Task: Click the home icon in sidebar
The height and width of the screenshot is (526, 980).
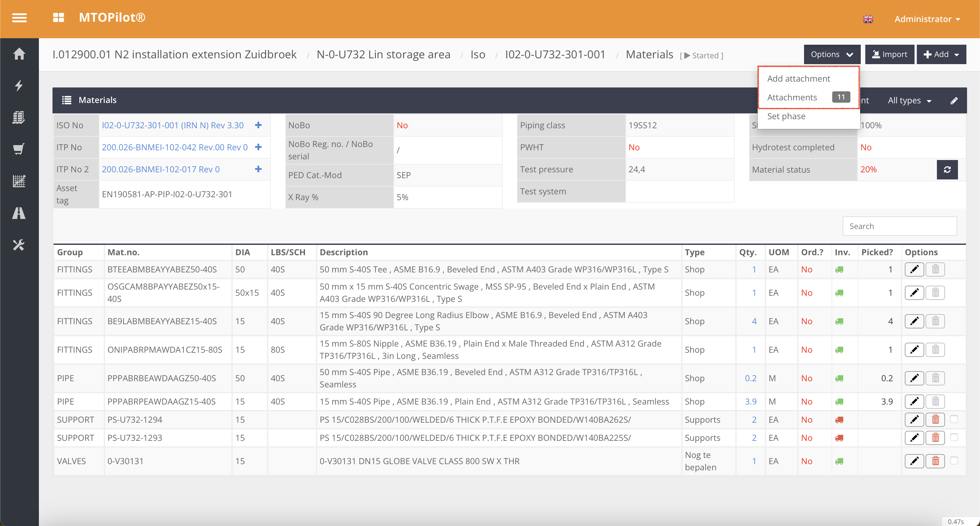Action: [x=19, y=54]
